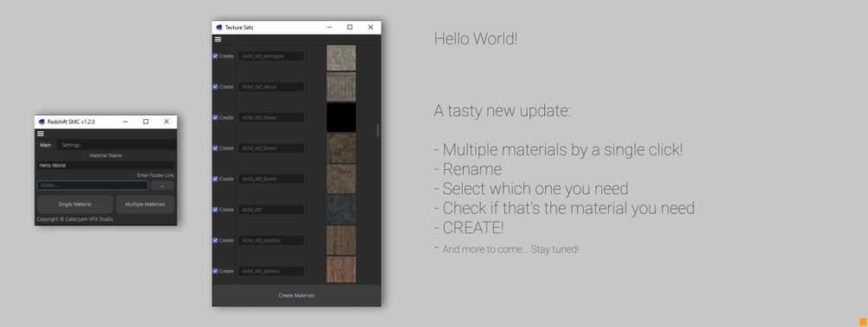
Task: Open folder browser with the ... button
Action: point(162,186)
